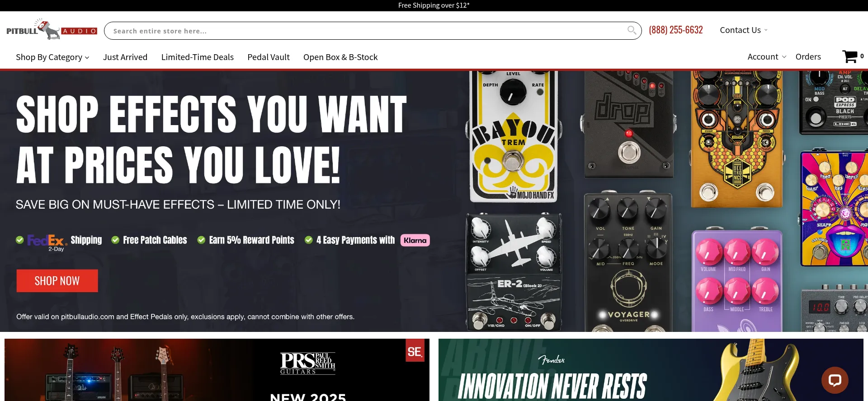
Task: Expand the Shop By Category menu
Action: click(x=52, y=57)
